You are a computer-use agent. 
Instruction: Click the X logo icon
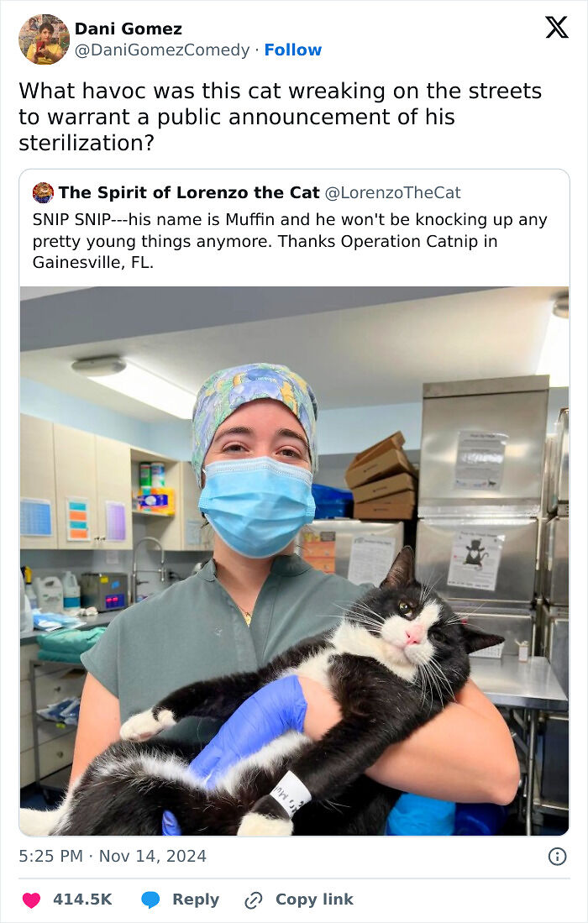point(556,27)
